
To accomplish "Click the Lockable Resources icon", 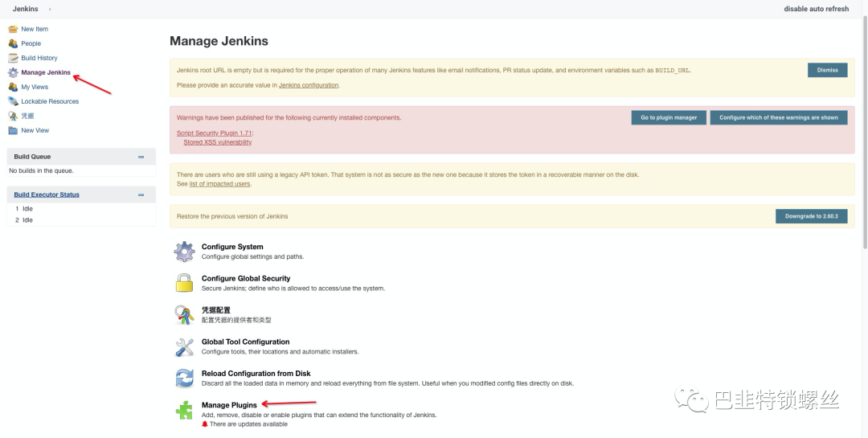I will coord(13,101).
